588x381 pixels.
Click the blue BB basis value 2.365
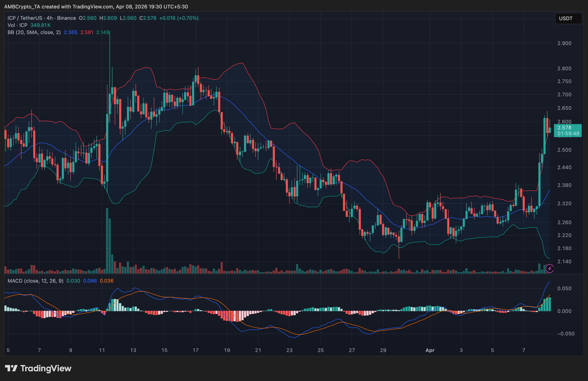coord(70,32)
